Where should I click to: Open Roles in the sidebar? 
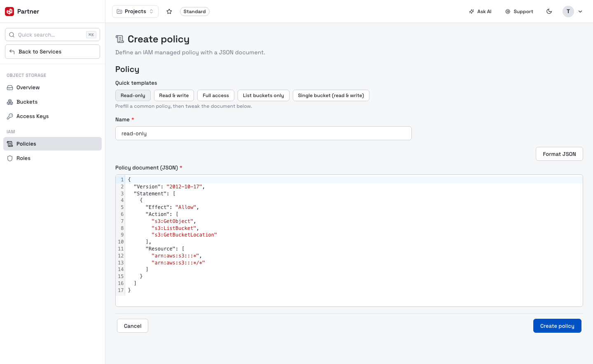click(52, 158)
